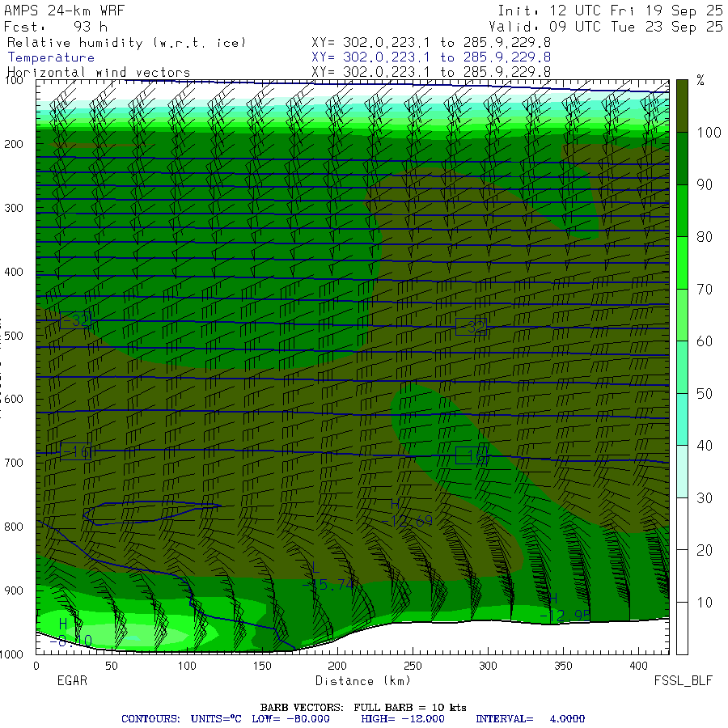Click the 'Fcst: 93 h' forecast label

[55, 27]
